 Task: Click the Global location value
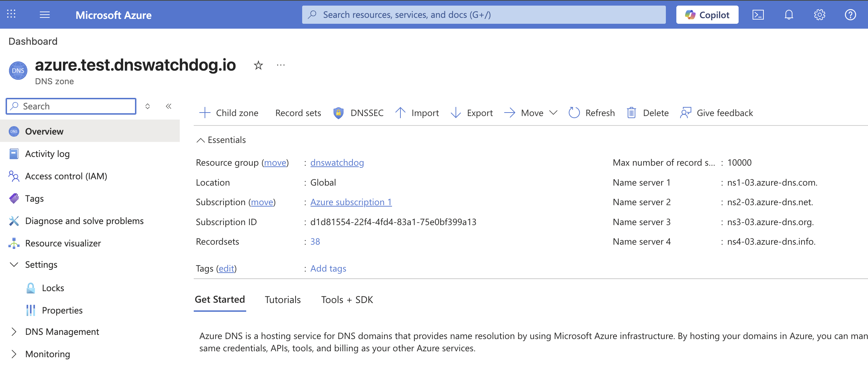[323, 182]
